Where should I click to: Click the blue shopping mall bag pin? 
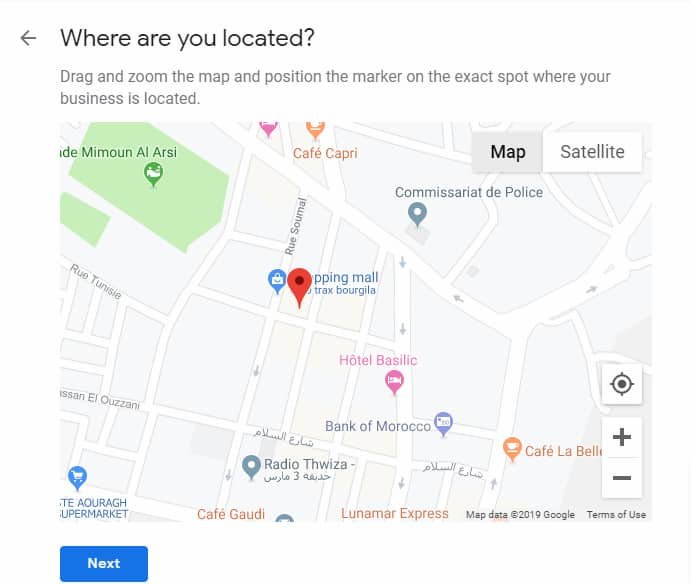click(277, 281)
